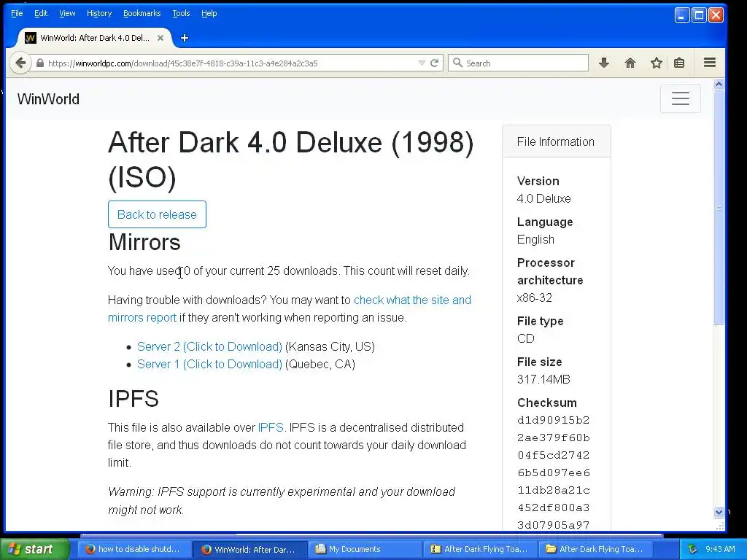Reload the page with refresh icon
Image resolution: width=747 pixels, height=560 pixels.
coord(434,63)
